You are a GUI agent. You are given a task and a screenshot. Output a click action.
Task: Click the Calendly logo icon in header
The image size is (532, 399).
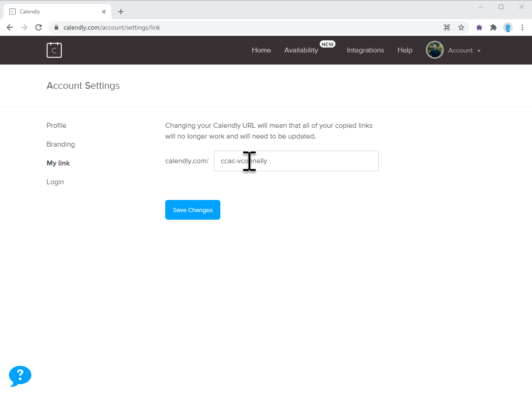(54, 50)
